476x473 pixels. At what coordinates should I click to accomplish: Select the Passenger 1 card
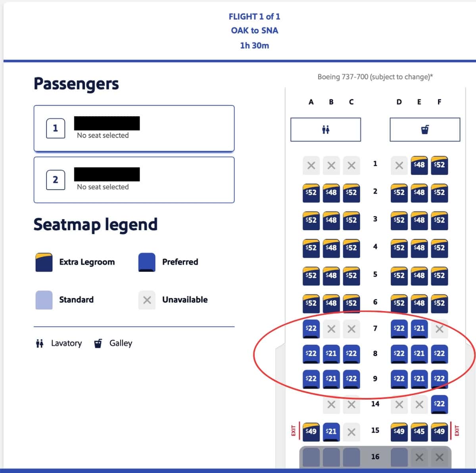click(x=134, y=128)
